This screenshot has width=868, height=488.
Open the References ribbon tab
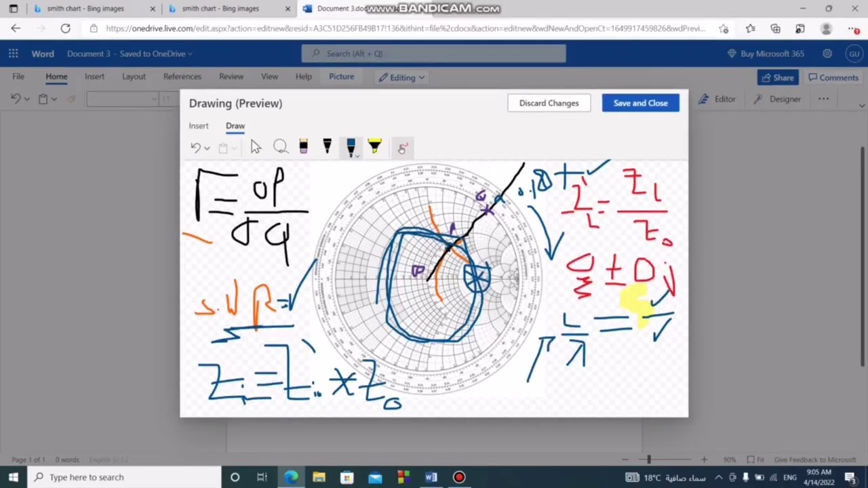[x=182, y=77]
